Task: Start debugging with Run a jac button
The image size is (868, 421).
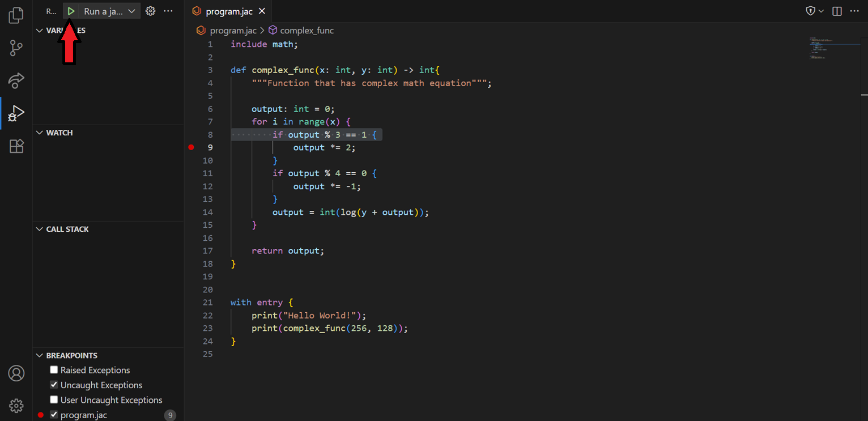Action: click(71, 10)
